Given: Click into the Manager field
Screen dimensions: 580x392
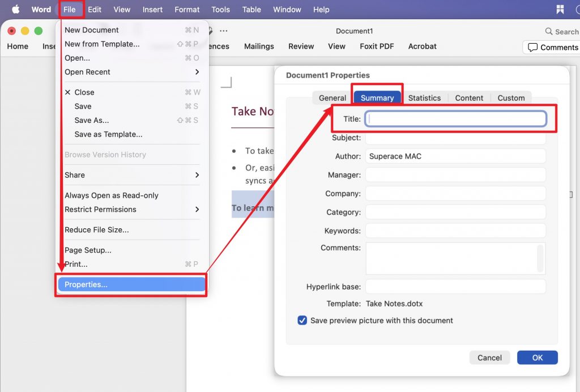Looking at the screenshot, I should (456, 174).
